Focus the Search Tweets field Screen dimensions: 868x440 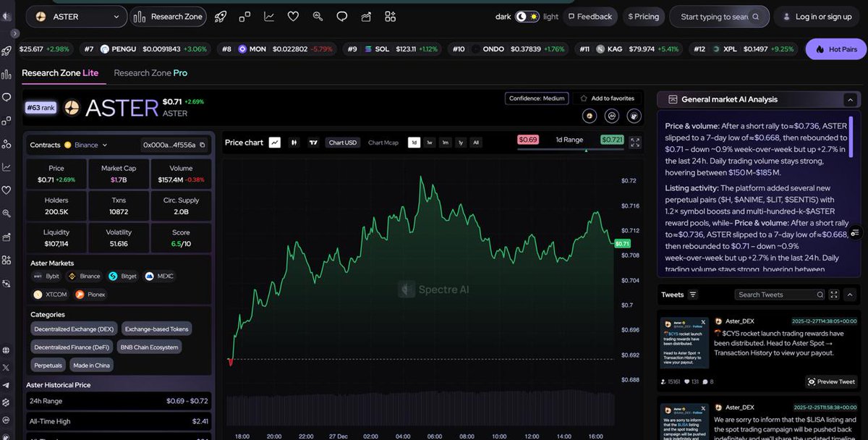[780, 295]
